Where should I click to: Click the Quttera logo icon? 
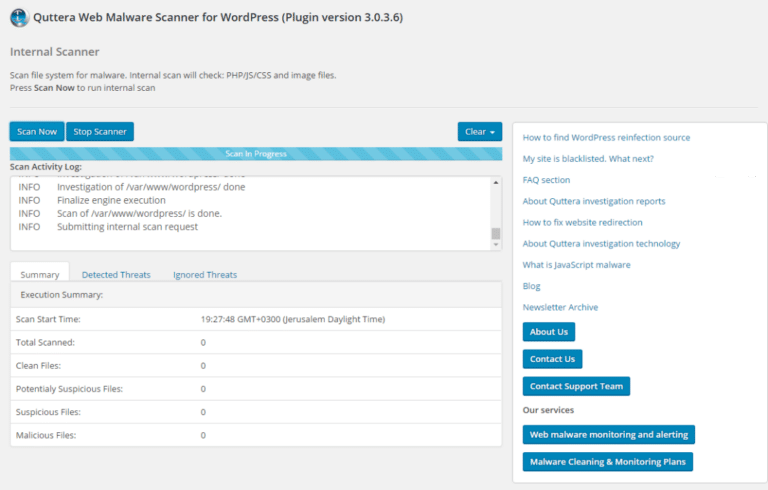(19, 18)
